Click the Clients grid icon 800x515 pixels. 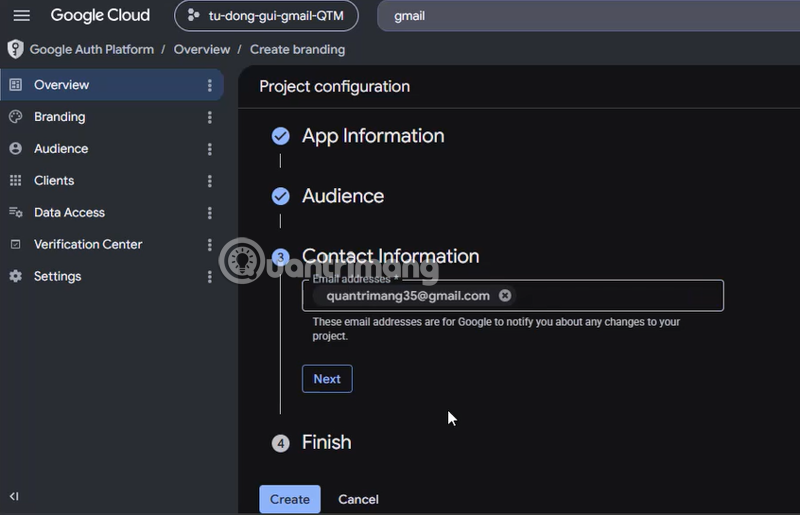tap(16, 181)
